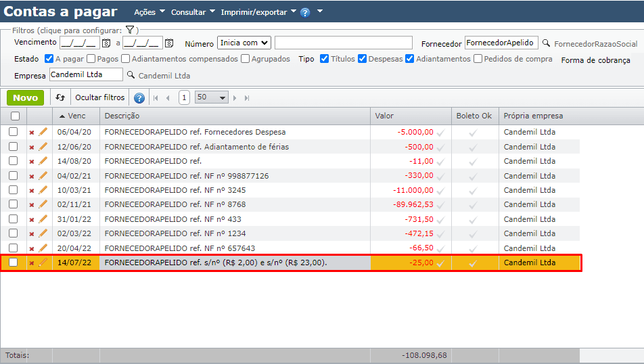Sort by Valor column header
This screenshot has height=364, width=644.
(x=411, y=116)
